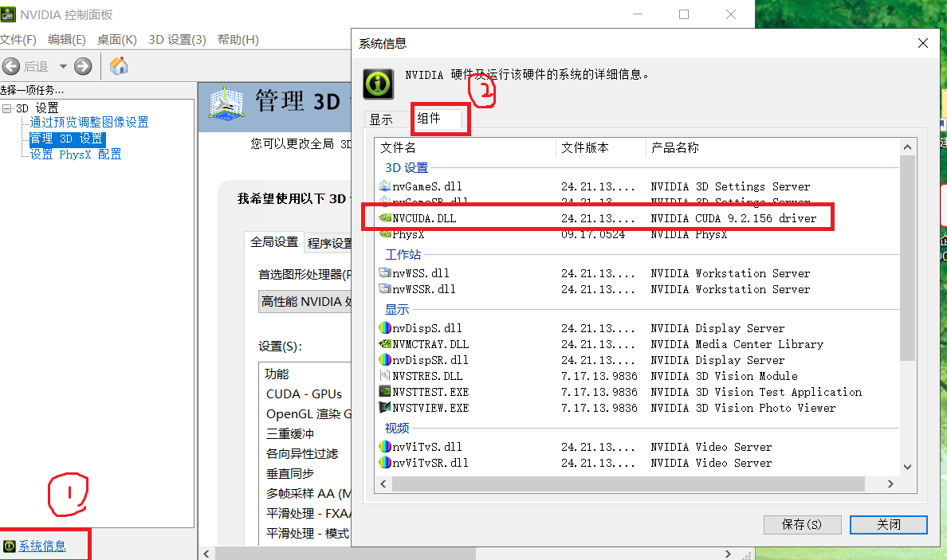Click the 关闭 button
Viewport: 947px width, 560px height.
889,524
